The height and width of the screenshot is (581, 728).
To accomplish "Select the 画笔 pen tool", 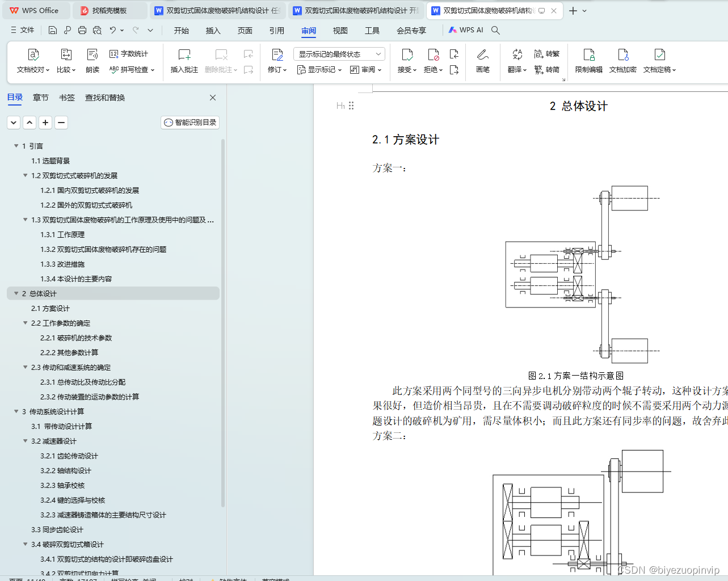I will coord(483,61).
